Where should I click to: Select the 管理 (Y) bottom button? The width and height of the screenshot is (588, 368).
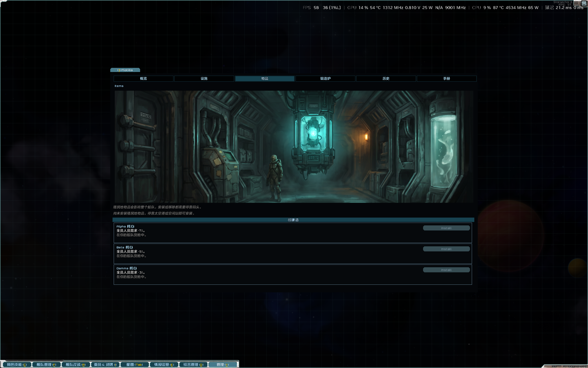coord(223,365)
